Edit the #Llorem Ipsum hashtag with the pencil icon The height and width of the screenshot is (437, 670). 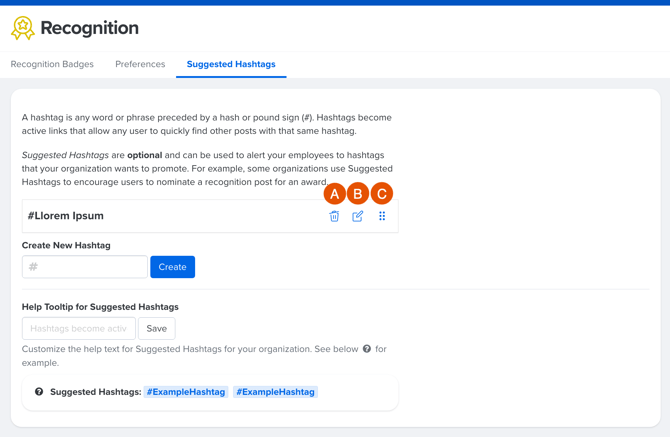(358, 216)
